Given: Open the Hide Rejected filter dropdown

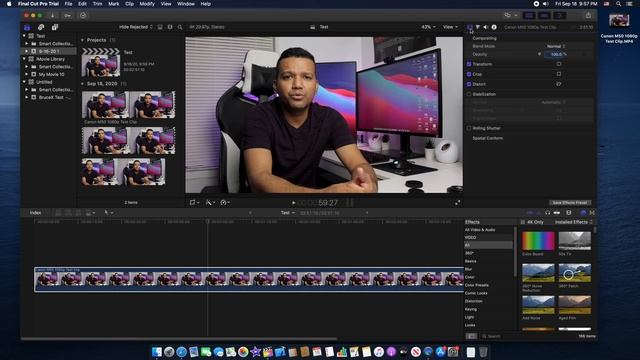Looking at the screenshot, I should [136, 27].
